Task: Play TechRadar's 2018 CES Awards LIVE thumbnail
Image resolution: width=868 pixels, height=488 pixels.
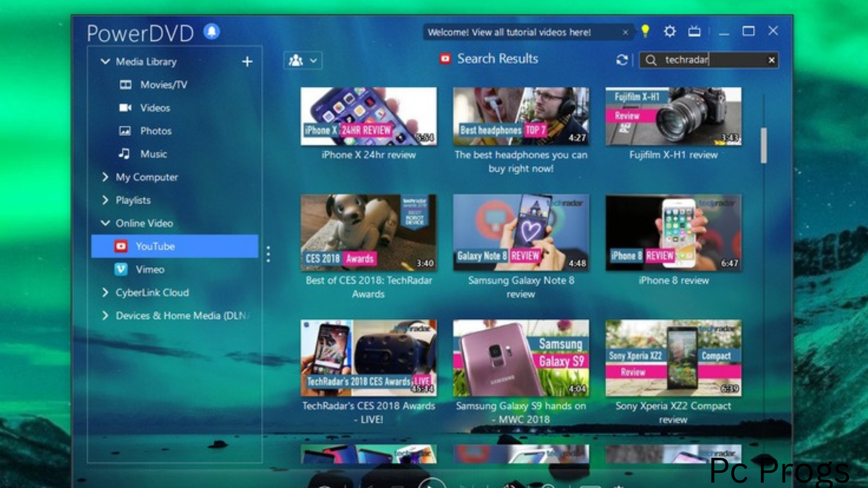Action: coord(368,358)
